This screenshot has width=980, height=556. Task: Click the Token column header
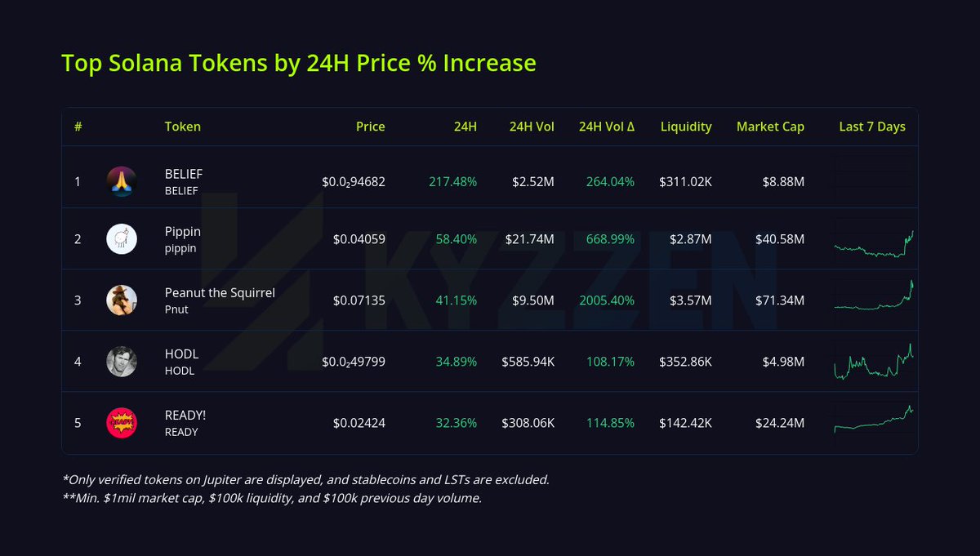pos(183,127)
